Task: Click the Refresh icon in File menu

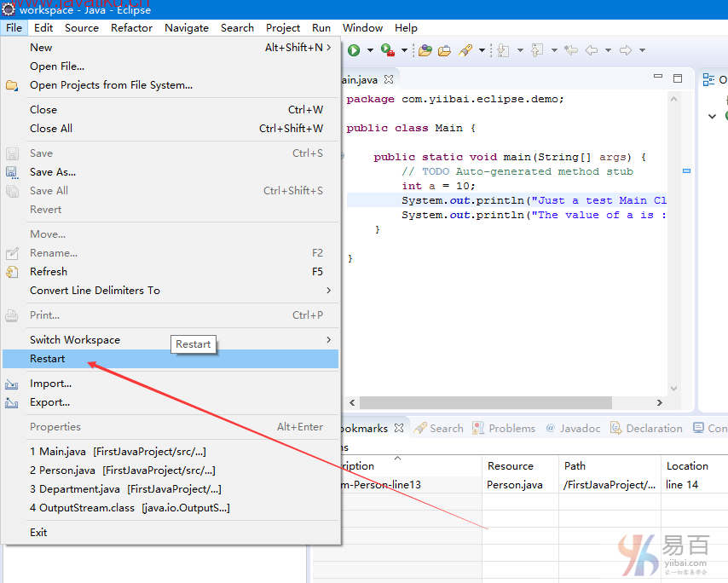Action: click(12, 272)
